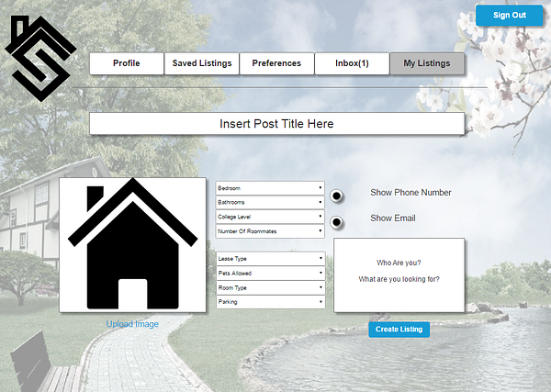Click the Create Listing button
The image size is (551, 392).
click(399, 330)
